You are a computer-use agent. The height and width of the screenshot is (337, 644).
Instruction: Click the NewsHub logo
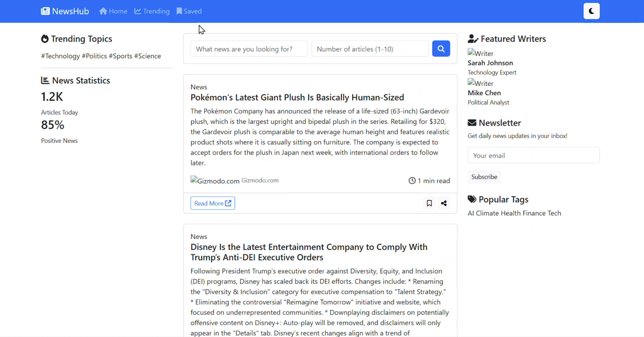pos(65,11)
